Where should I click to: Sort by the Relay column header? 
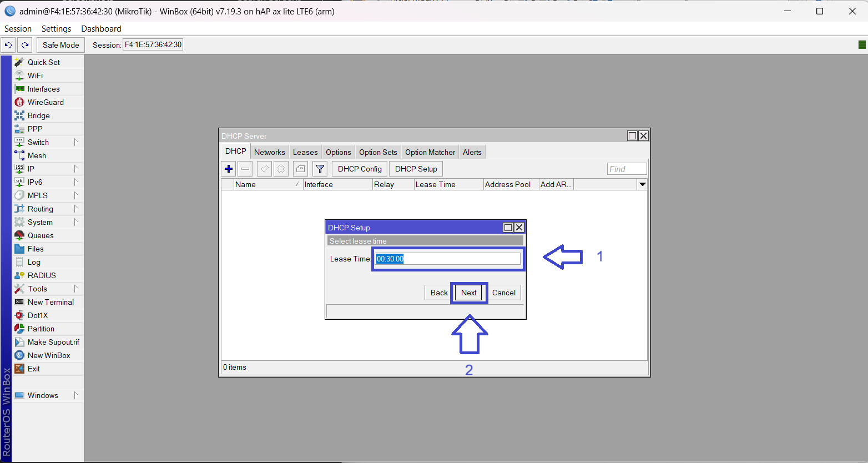[393, 184]
